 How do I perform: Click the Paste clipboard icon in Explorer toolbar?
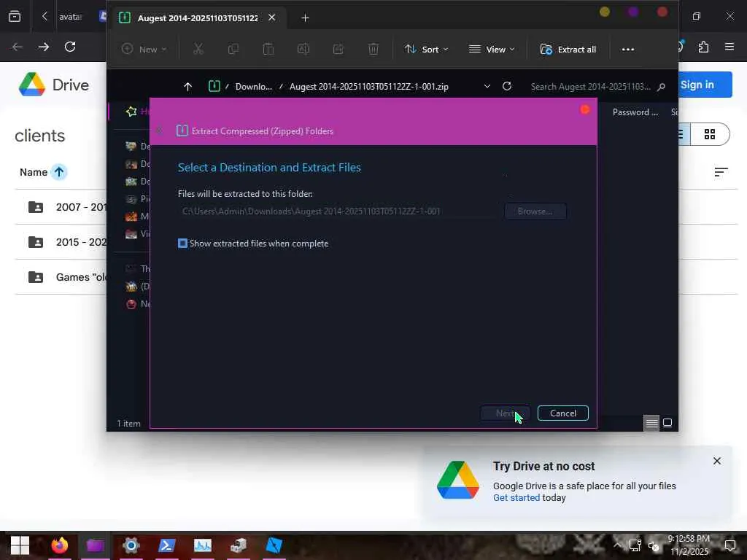(268, 49)
